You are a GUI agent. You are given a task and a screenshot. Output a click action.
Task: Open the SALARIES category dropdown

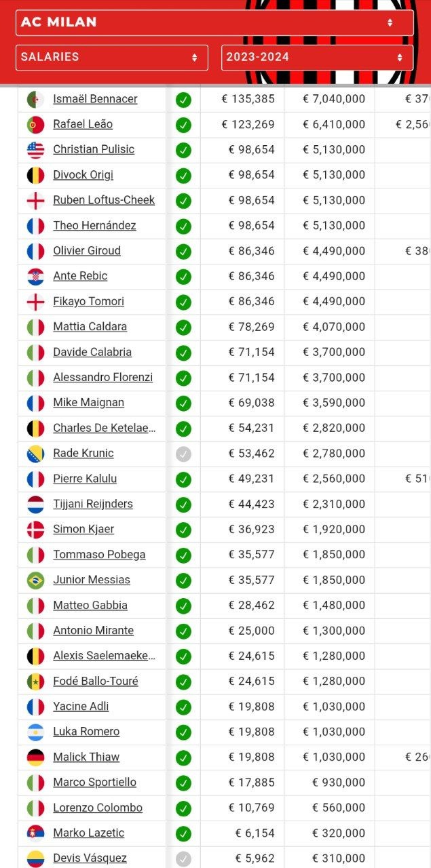pyautogui.click(x=112, y=58)
